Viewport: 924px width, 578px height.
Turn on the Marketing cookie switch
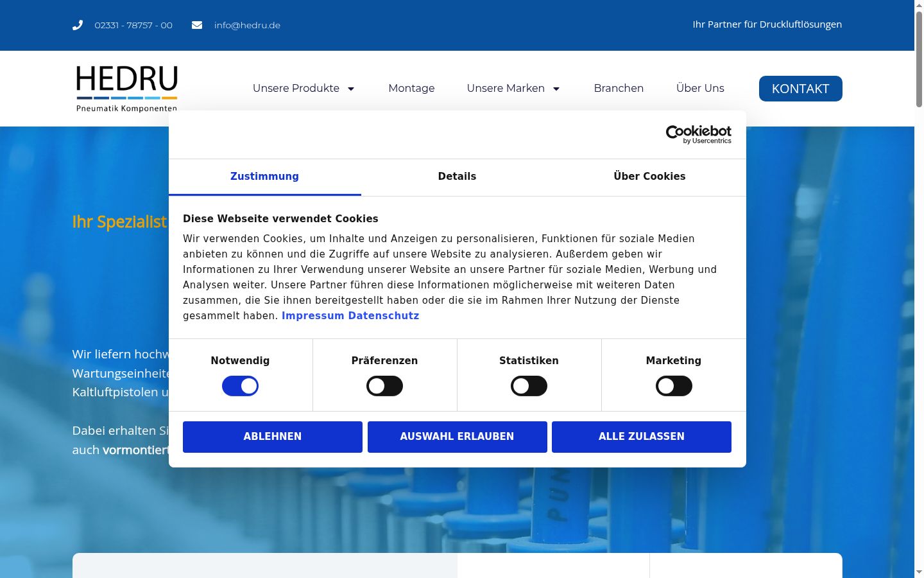(x=674, y=386)
